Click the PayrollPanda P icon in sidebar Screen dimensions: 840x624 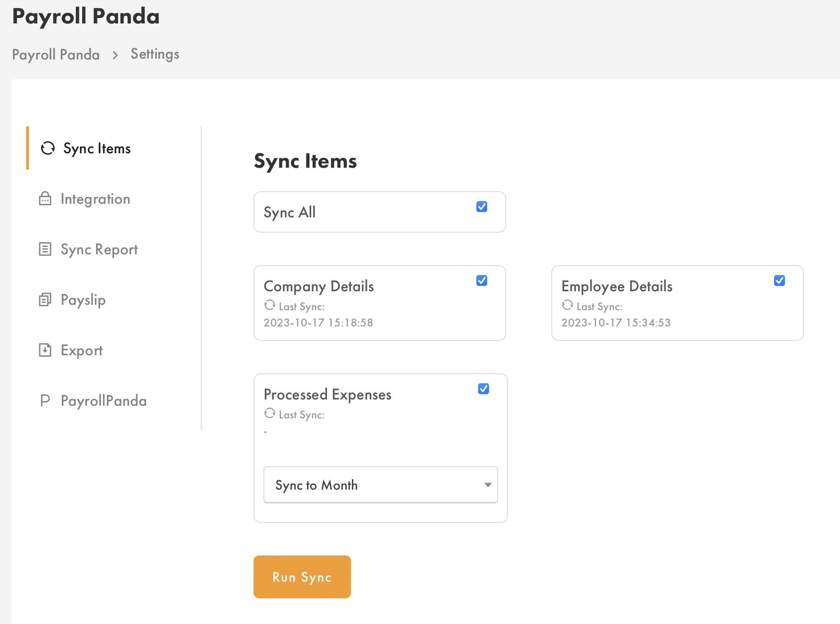click(45, 400)
